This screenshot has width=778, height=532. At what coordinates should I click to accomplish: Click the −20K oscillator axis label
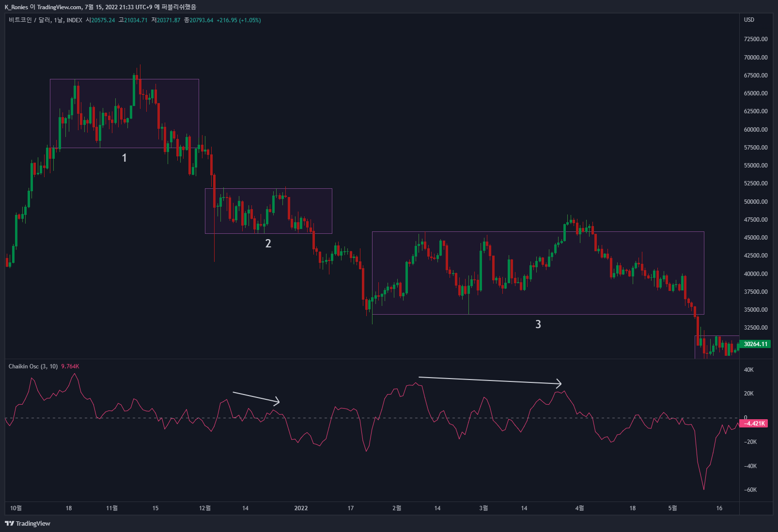pos(750,442)
